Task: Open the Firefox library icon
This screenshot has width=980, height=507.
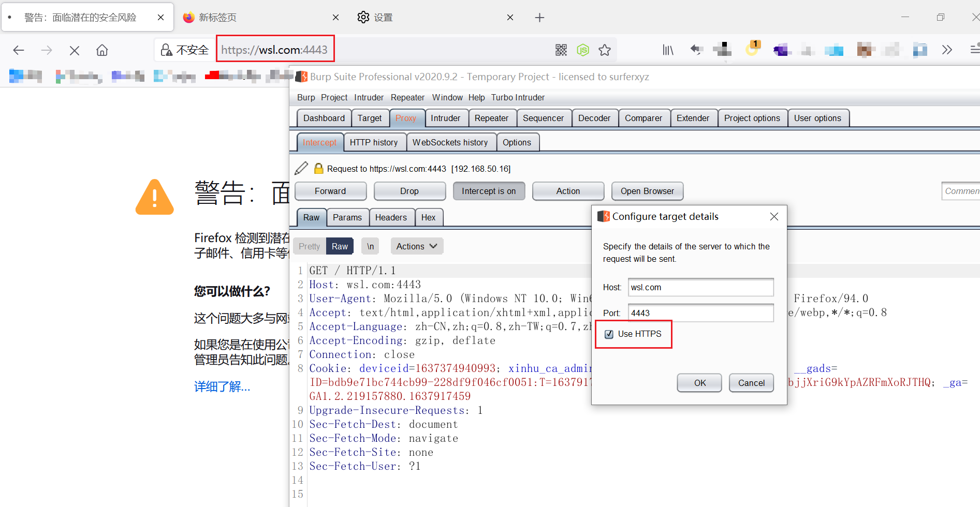Action: (x=668, y=50)
